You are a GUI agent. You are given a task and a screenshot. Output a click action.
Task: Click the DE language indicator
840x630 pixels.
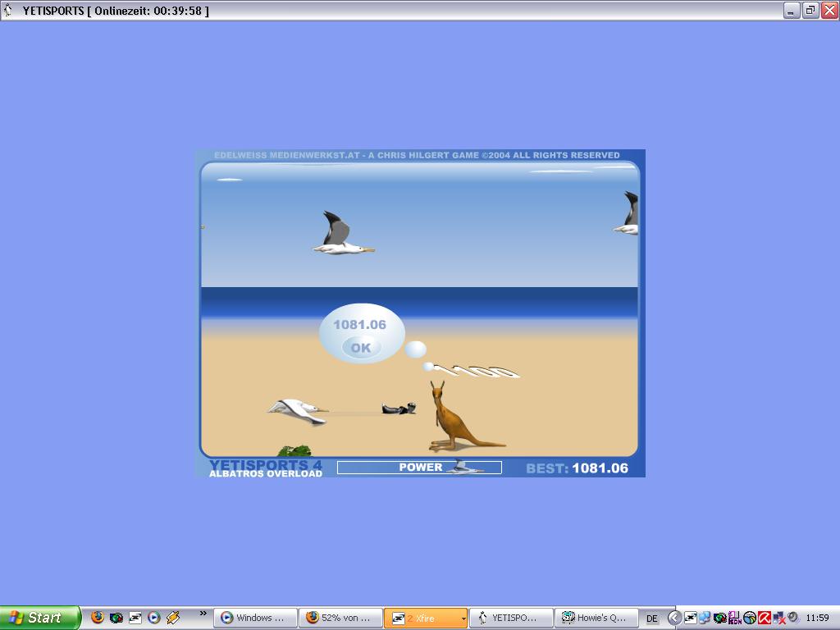pos(652,619)
